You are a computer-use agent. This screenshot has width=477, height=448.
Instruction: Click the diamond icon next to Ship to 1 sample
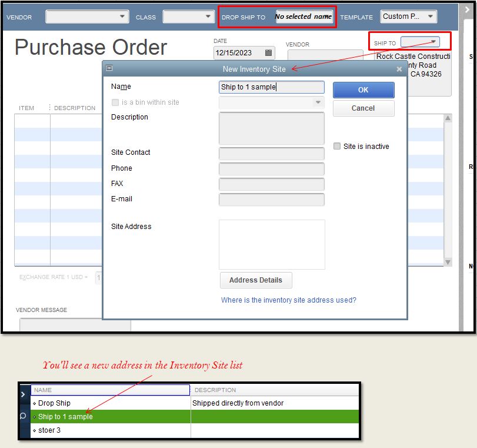coord(34,417)
